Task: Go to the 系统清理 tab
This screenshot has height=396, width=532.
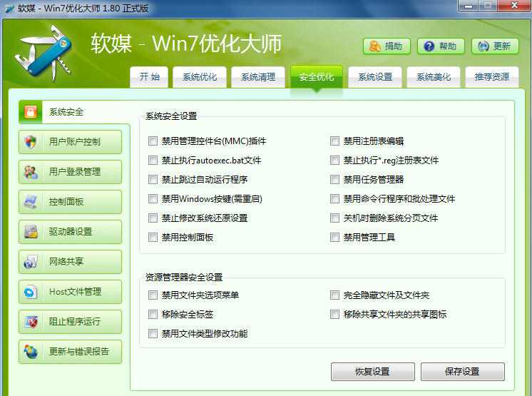Action: pos(258,77)
